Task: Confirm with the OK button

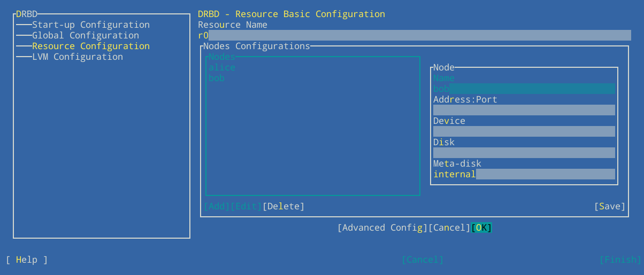Action: click(481, 227)
